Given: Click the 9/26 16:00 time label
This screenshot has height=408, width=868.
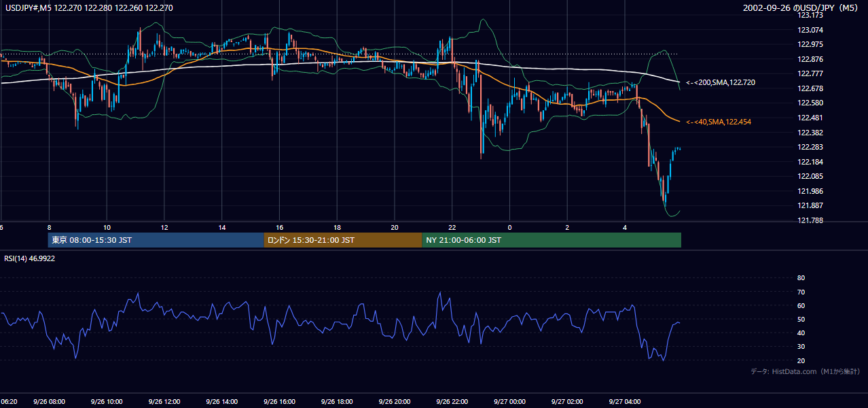Looking at the screenshot, I should click(x=279, y=401).
